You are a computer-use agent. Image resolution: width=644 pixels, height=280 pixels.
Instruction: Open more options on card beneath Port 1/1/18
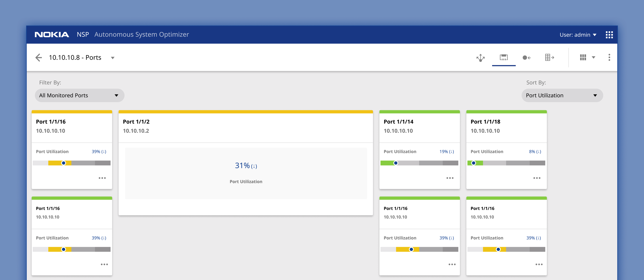click(x=539, y=264)
